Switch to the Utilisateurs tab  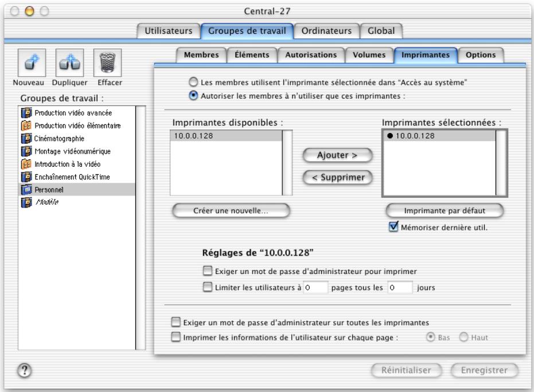169,31
